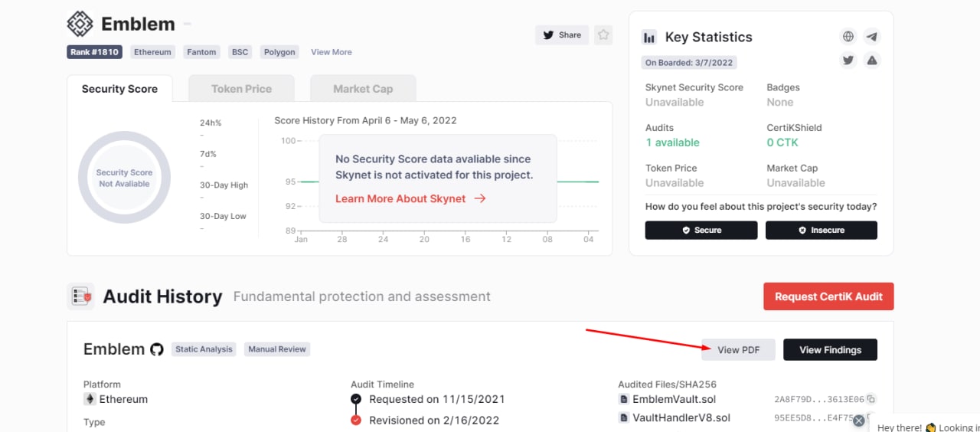Click the EmblemVault.sol file icon
The image size is (980, 432).
click(x=623, y=399)
